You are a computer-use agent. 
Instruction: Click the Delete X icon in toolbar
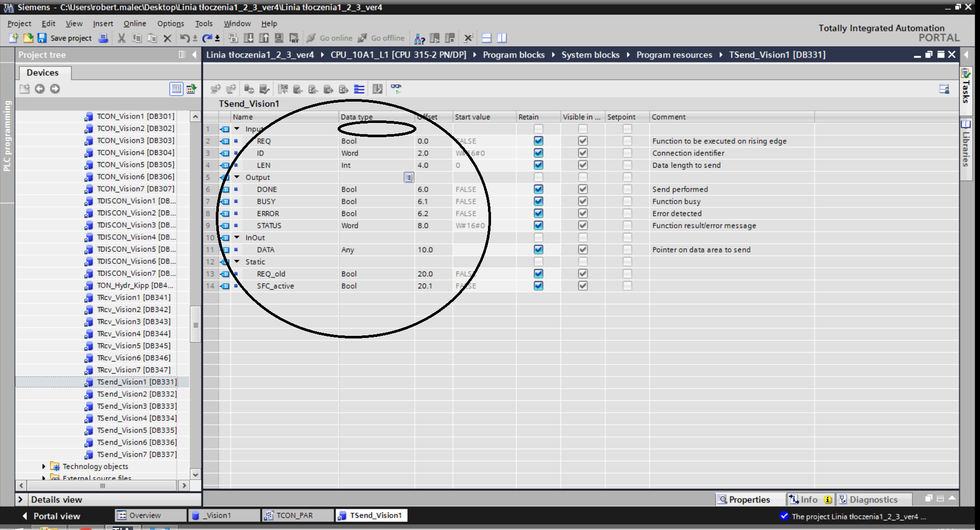tap(167, 38)
